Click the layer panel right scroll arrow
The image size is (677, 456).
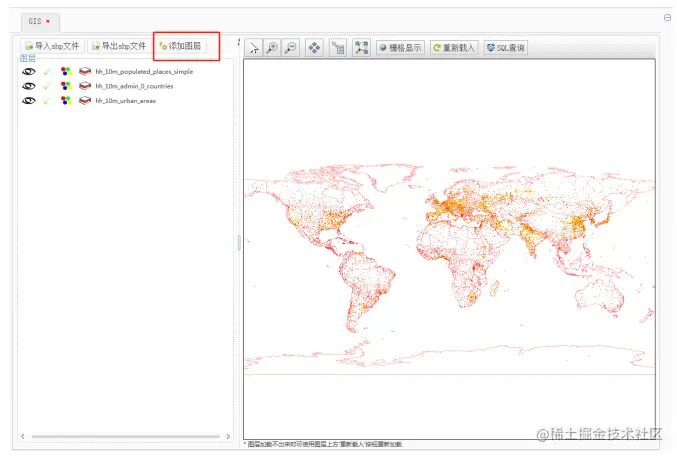228,437
